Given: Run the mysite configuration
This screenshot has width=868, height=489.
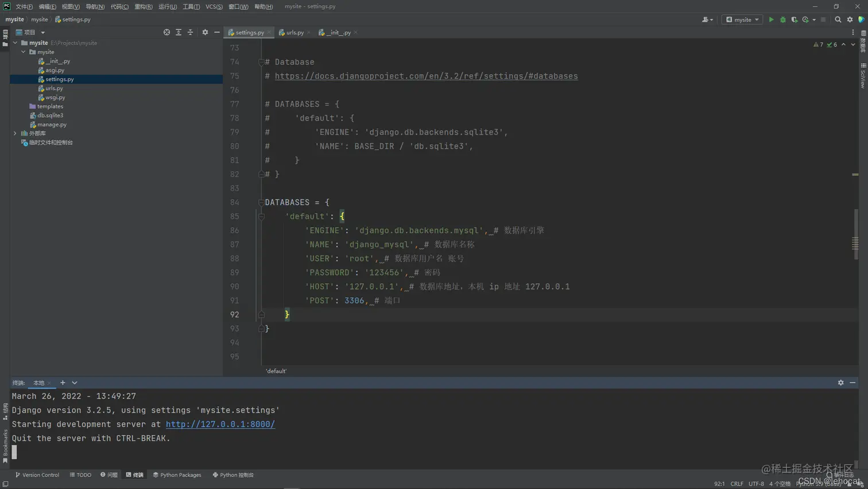Looking at the screenshot, I should 771,20.
